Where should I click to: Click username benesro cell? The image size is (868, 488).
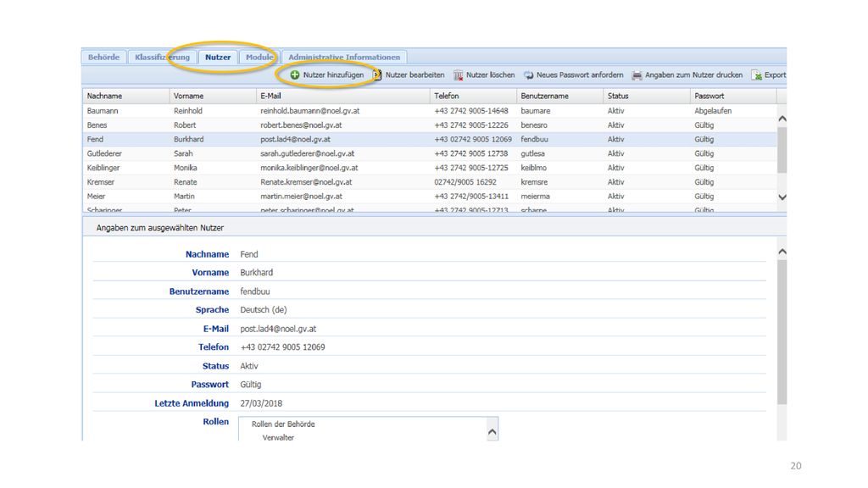[534, 125]
